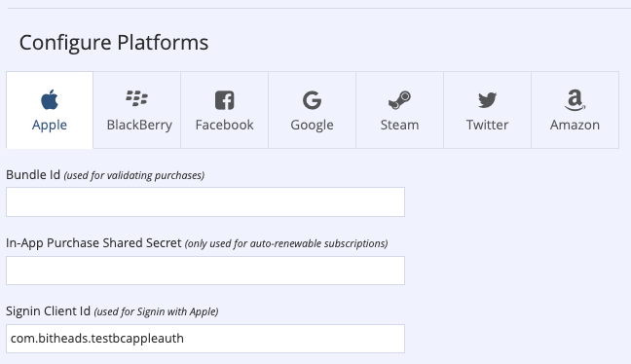Screen dimensions: 631x364
Task: Switch to the Steam tab label
Action: coord(399,126)
